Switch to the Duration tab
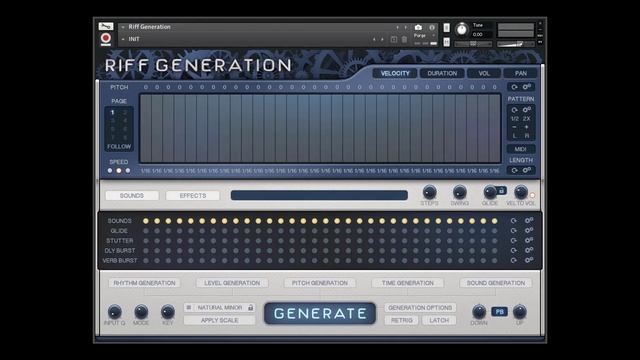640x360 pixels. 442,73
